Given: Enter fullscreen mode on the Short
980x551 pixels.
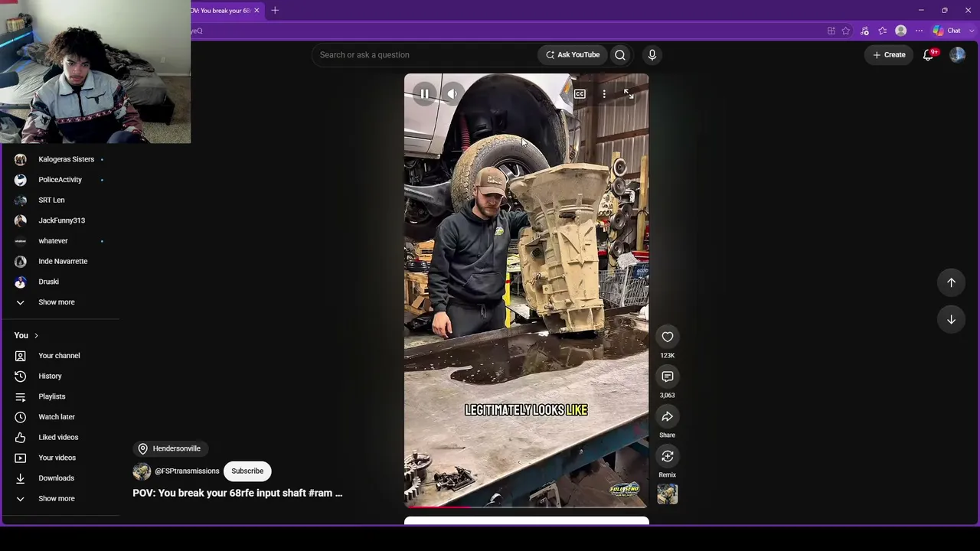Looking at the screenshot, I should pyautogui.click(x=629, y=94).
